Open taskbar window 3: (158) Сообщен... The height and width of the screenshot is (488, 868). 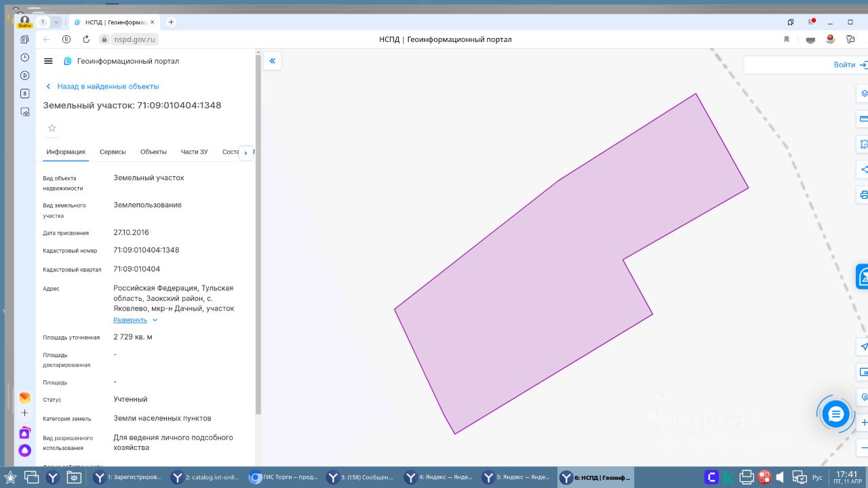pyautogui.click(x=361, y=477)
